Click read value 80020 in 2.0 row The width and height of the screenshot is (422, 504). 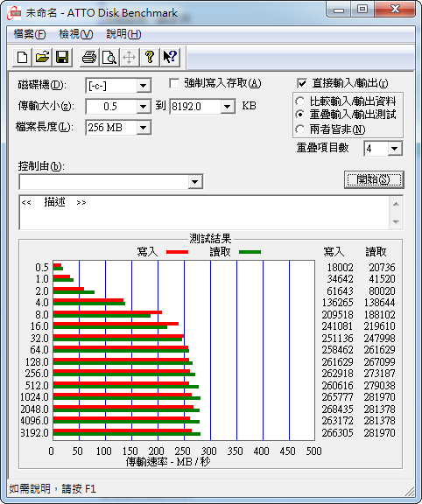pyautogui.click(x=382, y=290)
